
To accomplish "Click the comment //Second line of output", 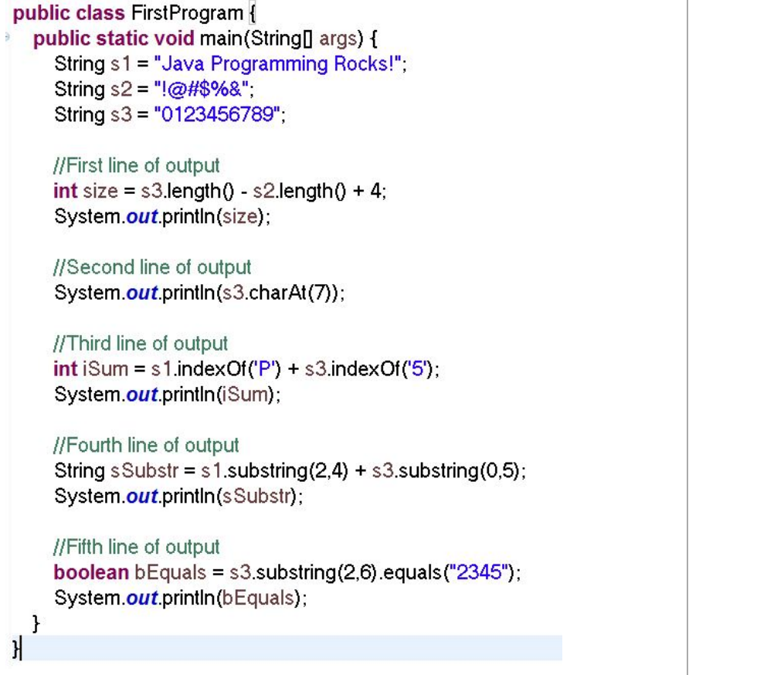I will (x=151, y=267).
